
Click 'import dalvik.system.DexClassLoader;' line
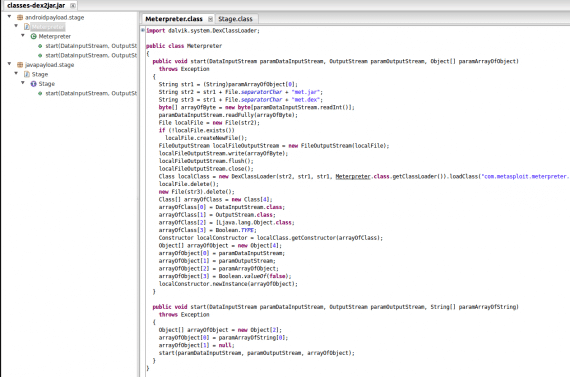(x=203, y=31)
